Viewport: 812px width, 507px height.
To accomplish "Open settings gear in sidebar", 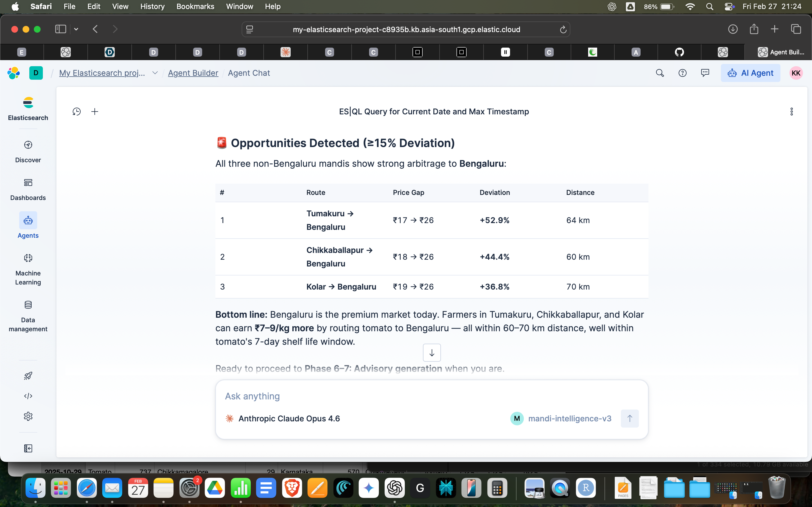I will [x=28, y=416].
